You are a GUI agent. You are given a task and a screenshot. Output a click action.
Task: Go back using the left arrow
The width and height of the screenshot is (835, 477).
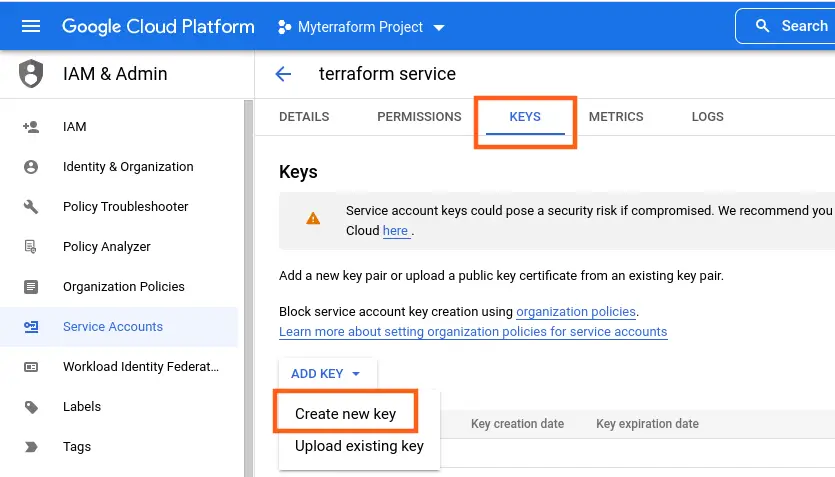(x=283, y=74)
